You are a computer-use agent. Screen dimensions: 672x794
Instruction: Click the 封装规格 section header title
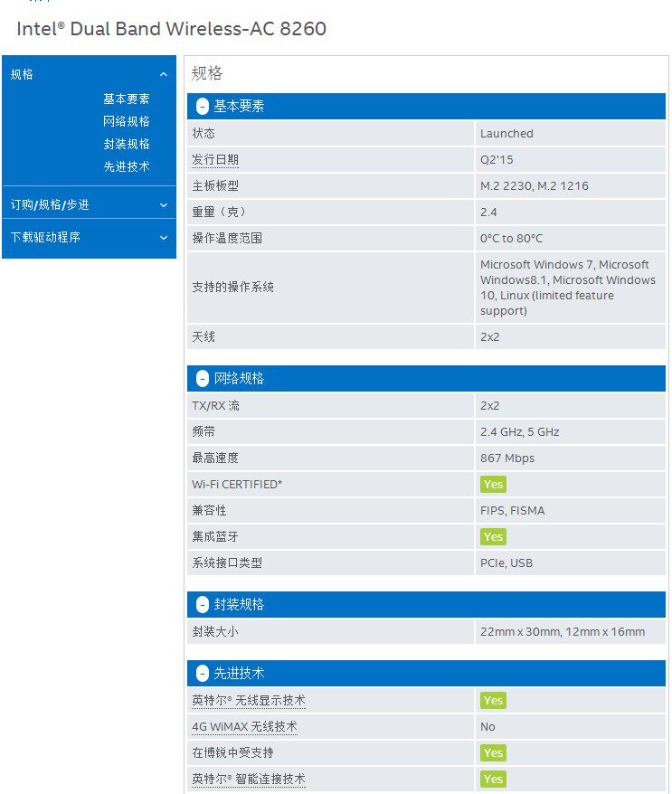(239, 605)
